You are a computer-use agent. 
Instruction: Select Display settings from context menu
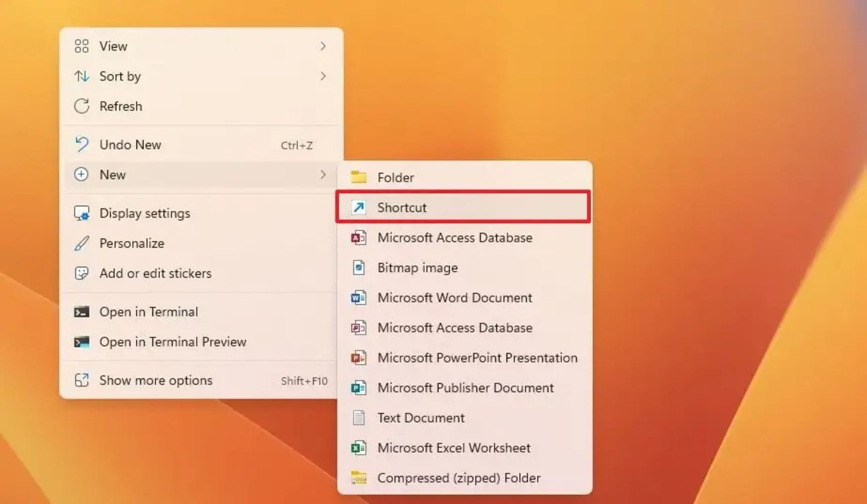144,213
